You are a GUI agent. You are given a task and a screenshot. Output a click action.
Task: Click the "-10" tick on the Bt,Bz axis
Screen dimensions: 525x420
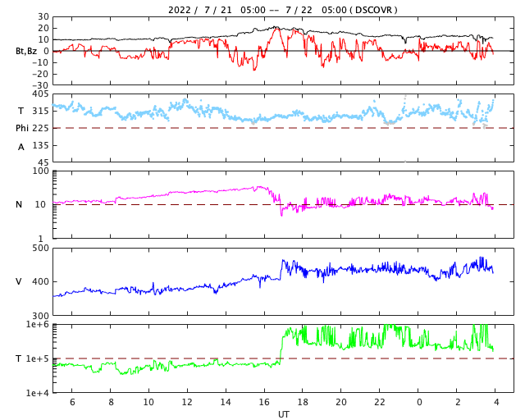40,62
